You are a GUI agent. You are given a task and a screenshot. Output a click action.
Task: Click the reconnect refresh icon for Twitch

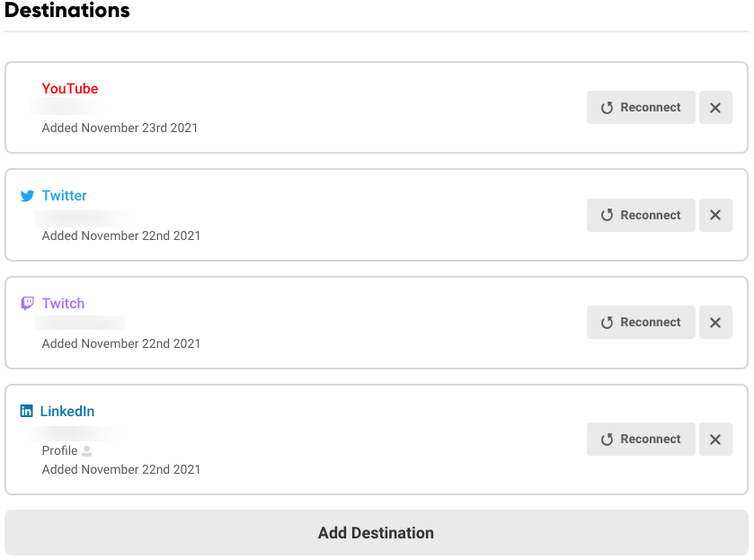point(606,322)
